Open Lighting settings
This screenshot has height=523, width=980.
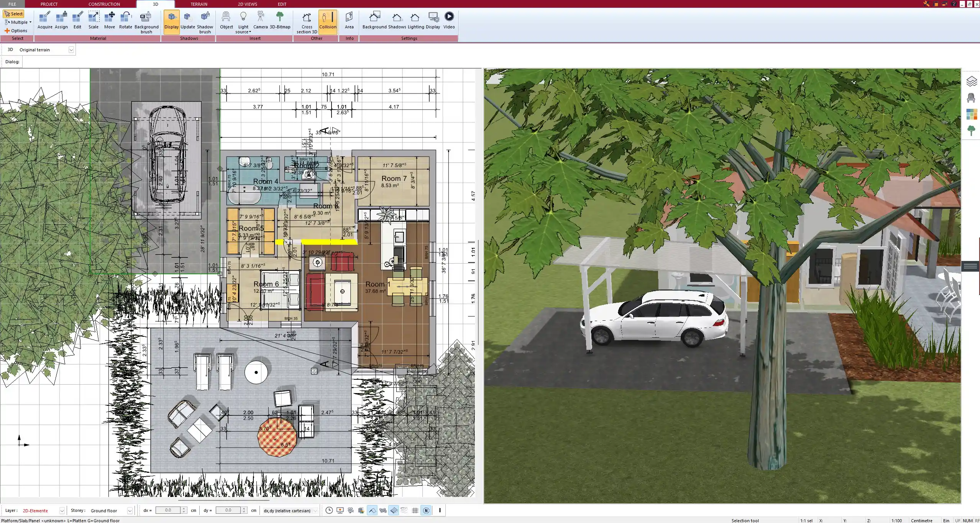tap(416, 21)
